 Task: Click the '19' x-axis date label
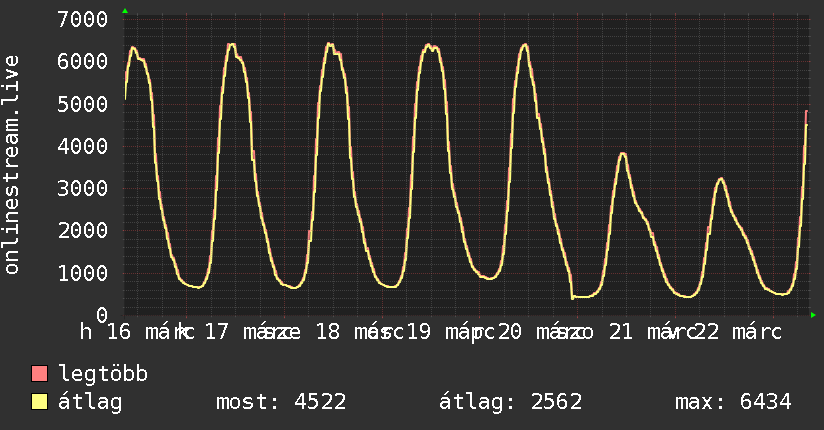[419, 332]
